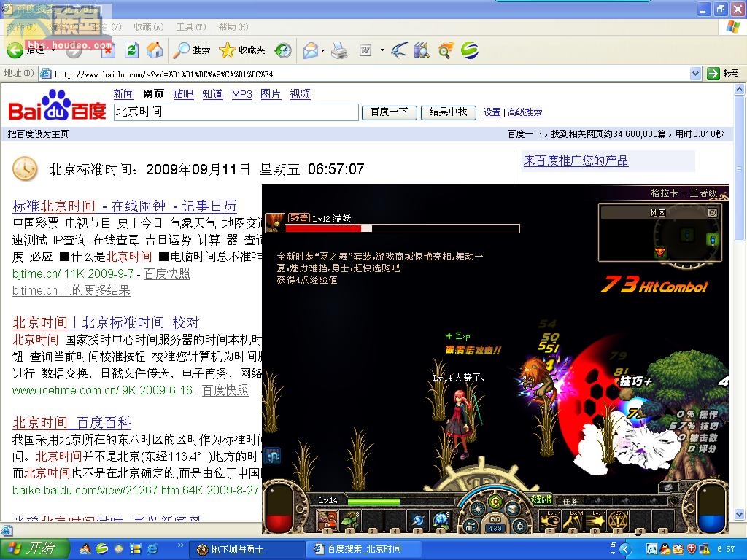
Task: Click the Go (转到) button
Action: click(724, 74)
